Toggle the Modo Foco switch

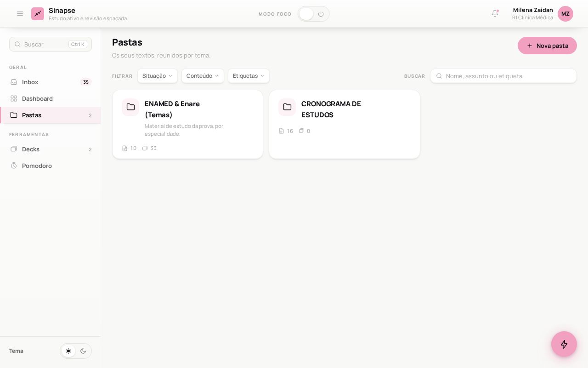click(313, 14)
